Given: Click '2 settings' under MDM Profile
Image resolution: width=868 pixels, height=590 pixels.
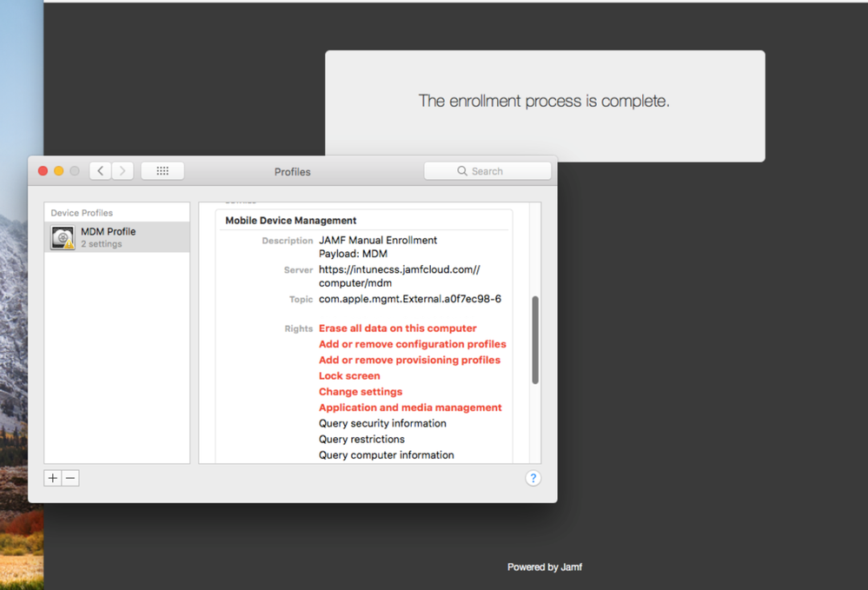Looking at the screenshot, I should click(x=102, y=244).
